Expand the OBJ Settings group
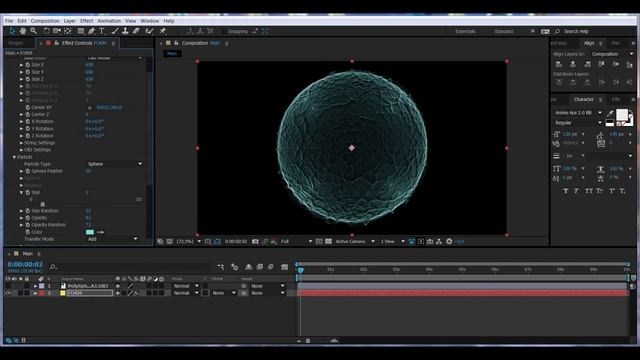The height and width of the screenshot is (360, 640). (x=21, y=150)
